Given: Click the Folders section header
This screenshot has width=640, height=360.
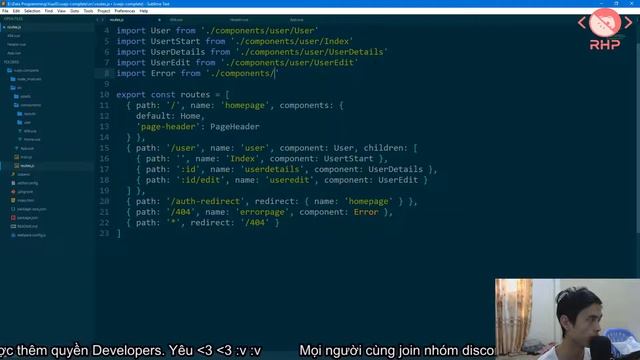Looking at the screenshot, I should (x=11, y=62).
